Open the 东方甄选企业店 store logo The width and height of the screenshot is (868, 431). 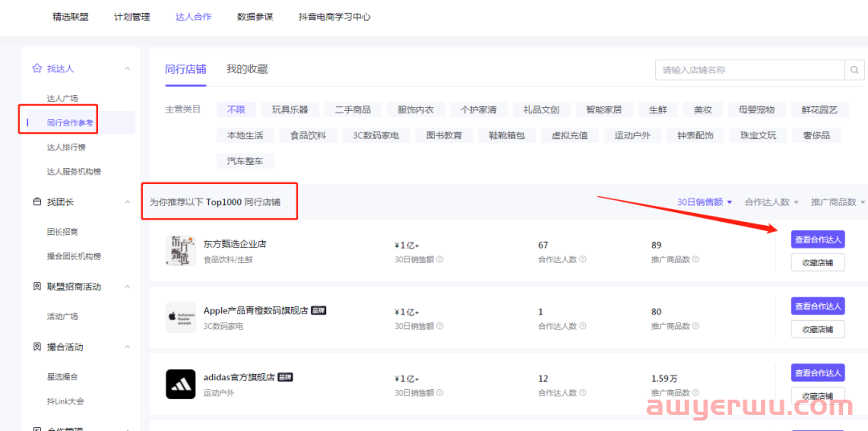point(181,250)
